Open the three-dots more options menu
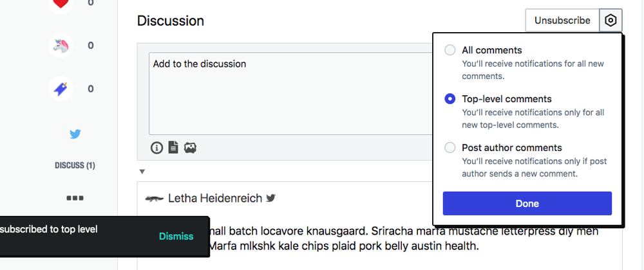644x270 pixels. coord(75,198)
